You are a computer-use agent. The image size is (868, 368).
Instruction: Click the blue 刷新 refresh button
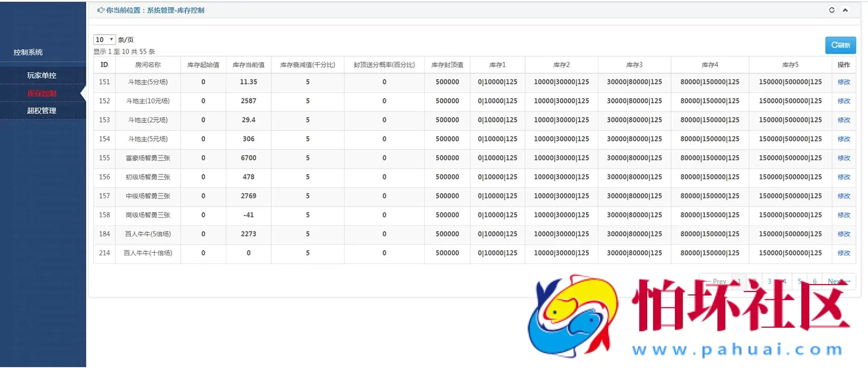click(x=840, y=45)
